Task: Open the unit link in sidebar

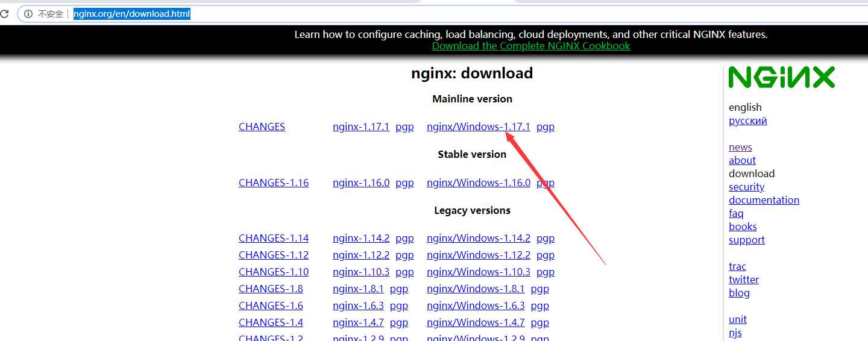Action: (x=737, y=319)
